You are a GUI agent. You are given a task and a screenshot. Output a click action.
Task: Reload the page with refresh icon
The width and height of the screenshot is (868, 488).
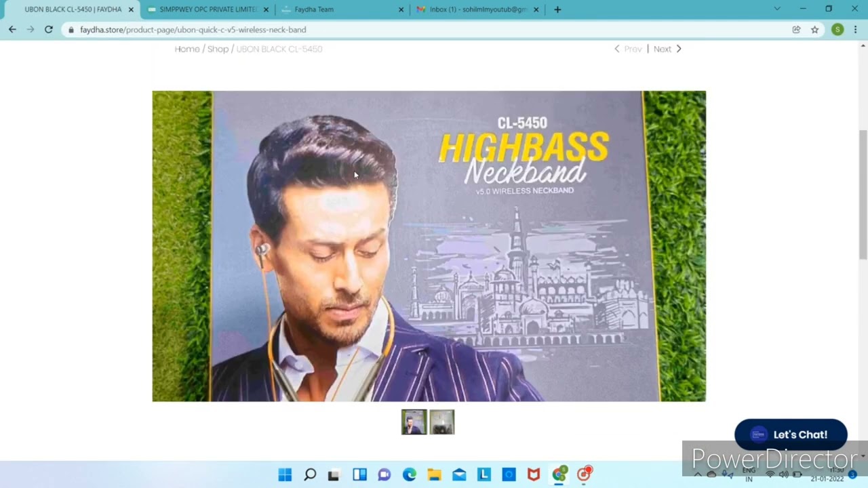tap(49, 29)
